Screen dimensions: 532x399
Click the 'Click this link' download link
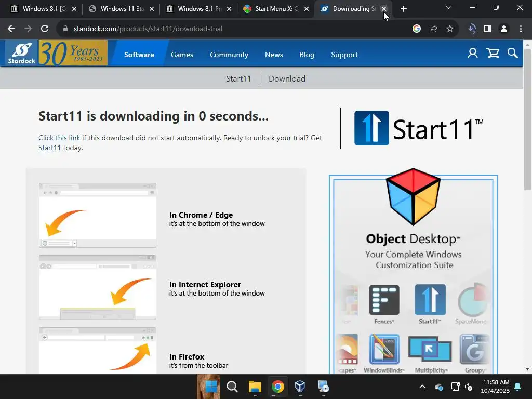pyautogui.click(x=59, y=138)
